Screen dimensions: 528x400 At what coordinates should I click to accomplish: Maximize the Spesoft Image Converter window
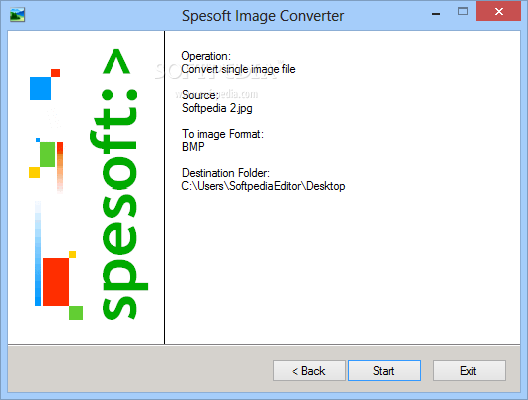pos(463,12)
